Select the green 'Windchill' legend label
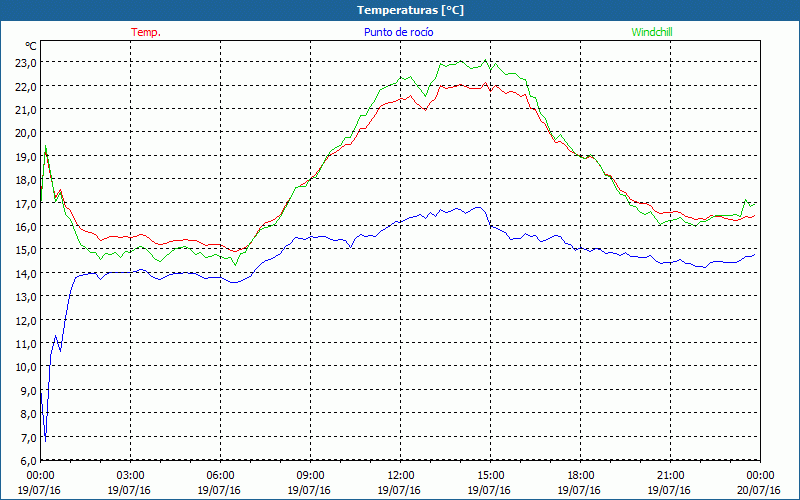The width and height of the screenshot is (800, 500). 652,32
